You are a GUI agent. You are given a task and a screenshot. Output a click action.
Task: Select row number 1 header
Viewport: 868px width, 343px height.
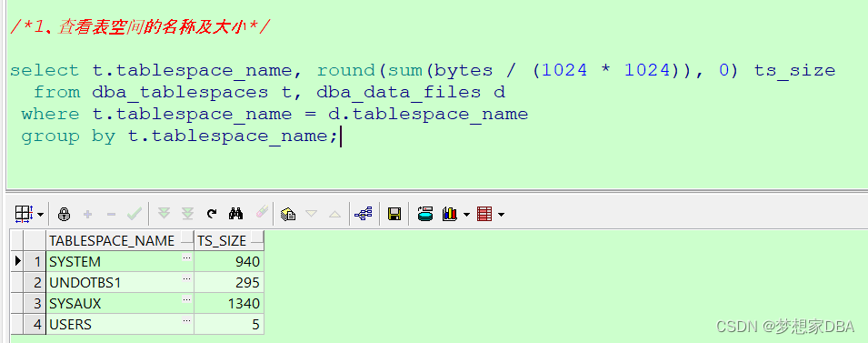click(35, 261)
